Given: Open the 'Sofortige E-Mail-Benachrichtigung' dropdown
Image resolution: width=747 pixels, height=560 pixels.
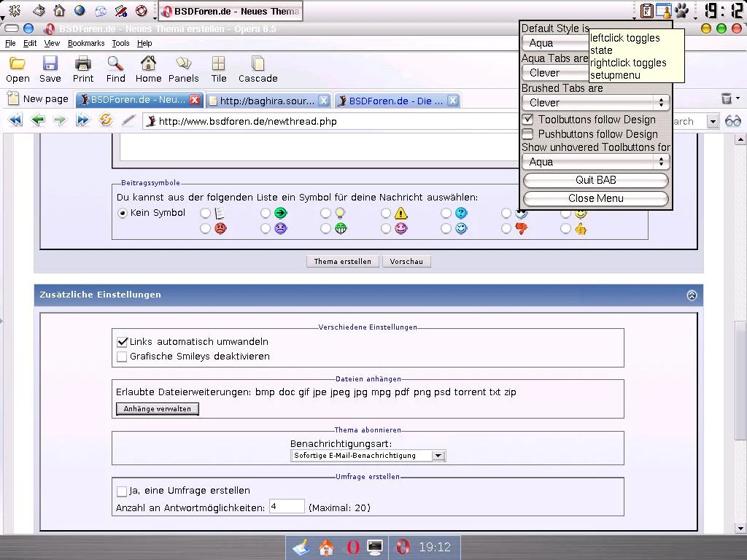Looking at the screenshot, I should pyautogui.click(x=368, y=456).
